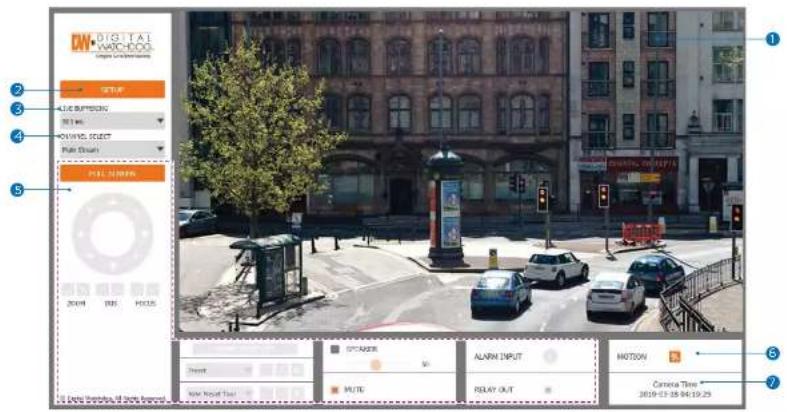Click the Alarm Input indicator

tap(551, 356)
